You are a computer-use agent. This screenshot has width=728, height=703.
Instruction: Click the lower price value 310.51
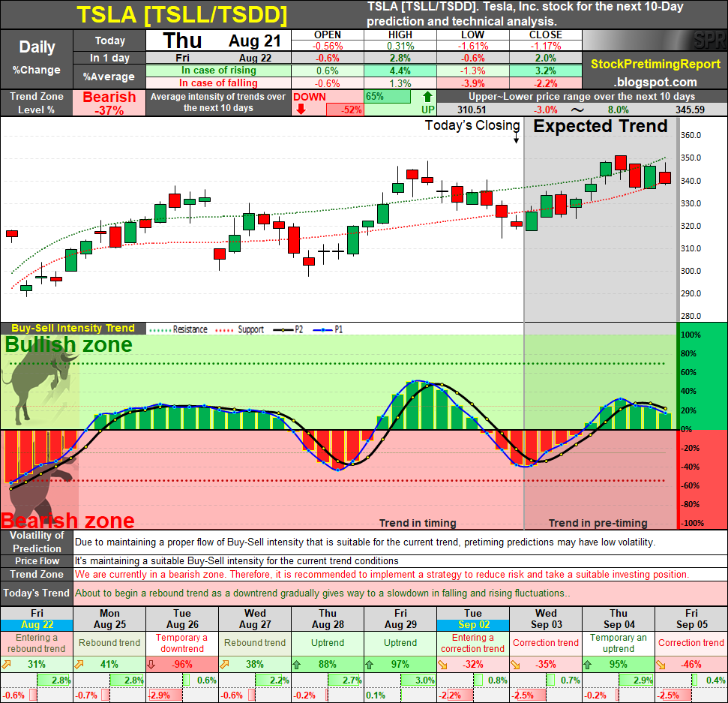click(472, 110)
